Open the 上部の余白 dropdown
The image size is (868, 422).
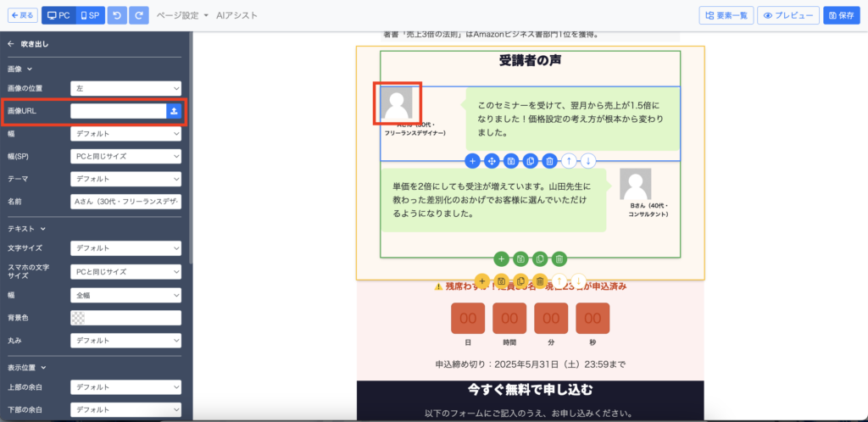pos(125,387)
